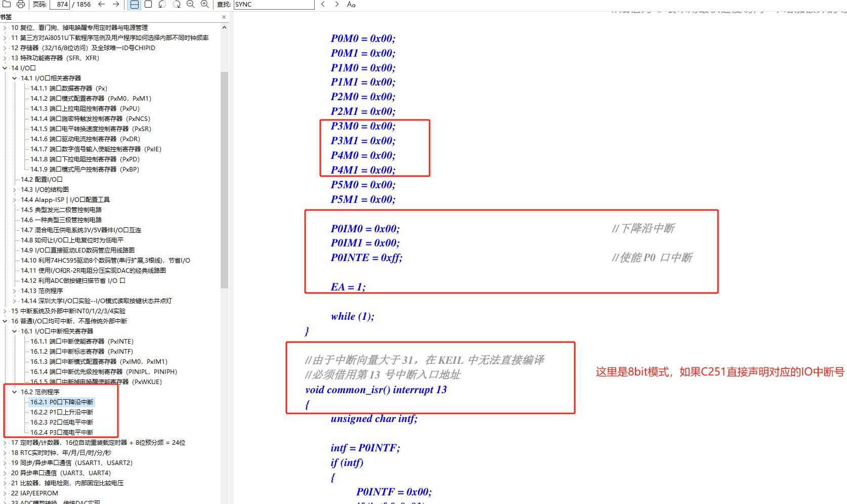Collapse section 16.1 I/O口中断相关寄存器
847x504 pixels.
click(x=15, y=331)
